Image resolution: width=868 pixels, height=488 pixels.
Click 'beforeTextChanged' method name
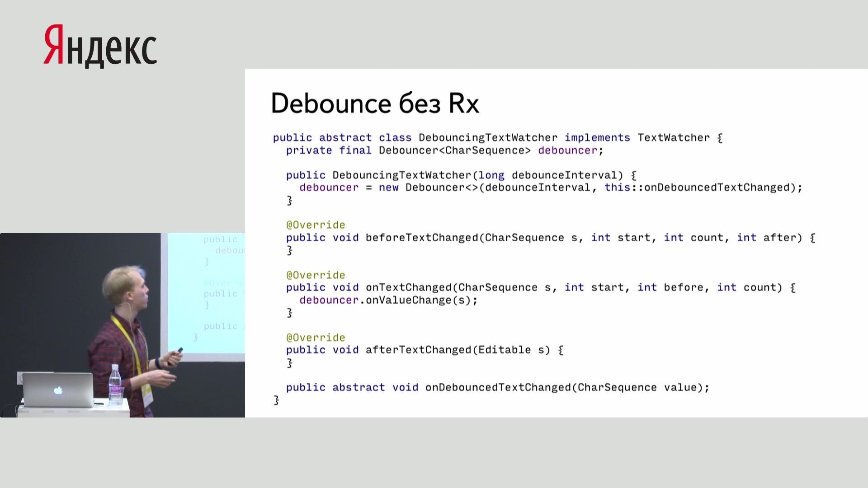421,238
